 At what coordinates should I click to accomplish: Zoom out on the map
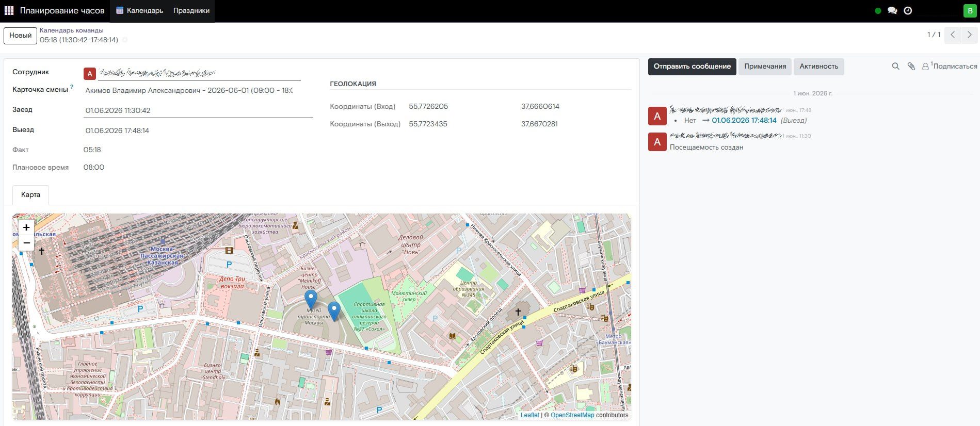pos(26,243)
